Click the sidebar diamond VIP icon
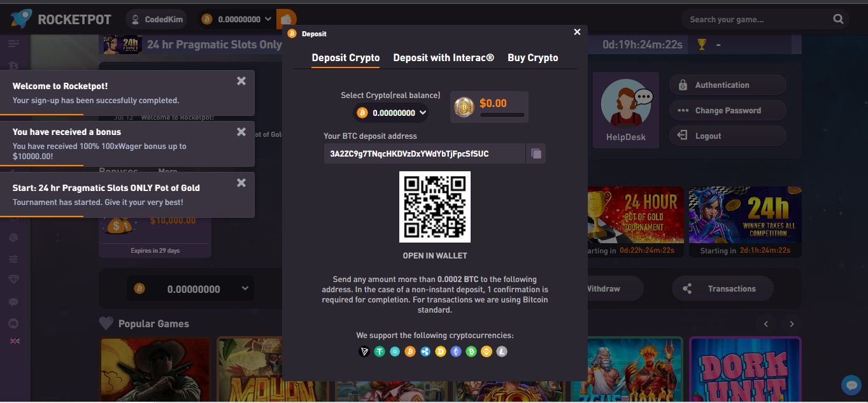The height and width of the screenshot is (403, 868). pyautogui.click(x=14, y=279)
